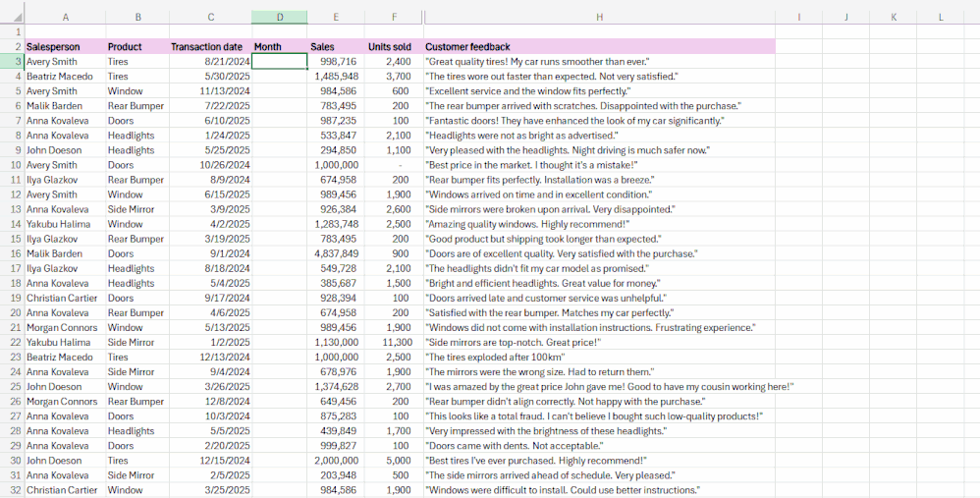This screenshot has height=498, width=980.
Task: Click the active Month cell D3
Action: tap(280, 61)
